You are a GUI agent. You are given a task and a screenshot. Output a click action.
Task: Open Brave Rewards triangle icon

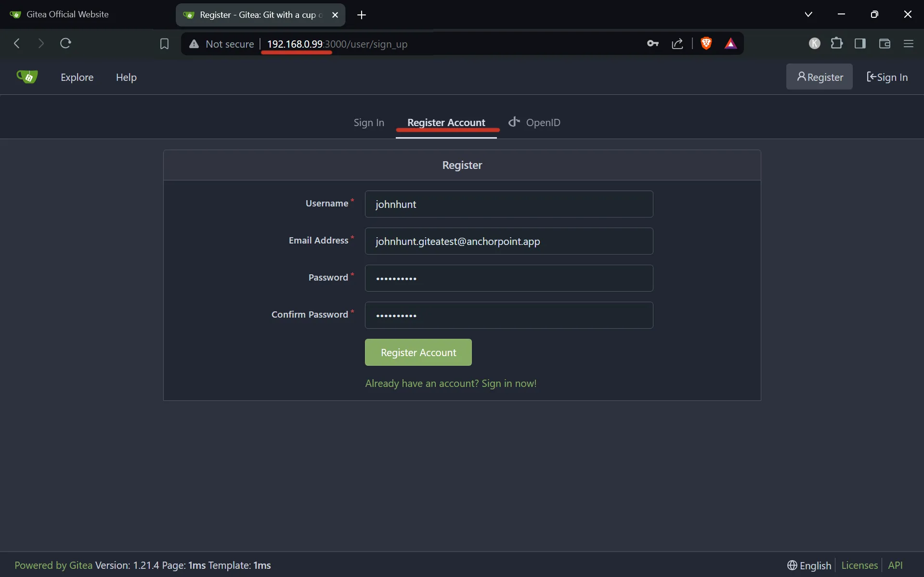point(731,43)
